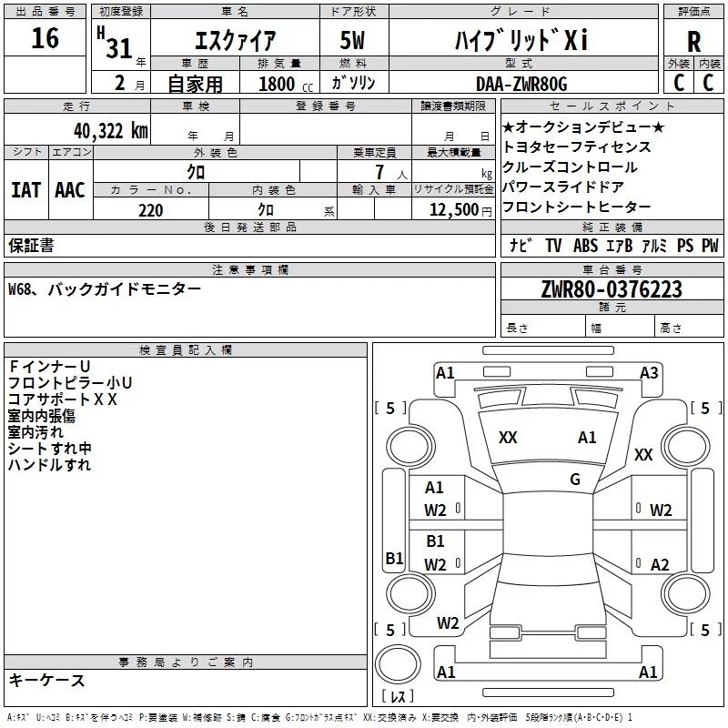Click the mileage value 40,322 km
This screenshot has height=728, width=728.
coord(110,130)
